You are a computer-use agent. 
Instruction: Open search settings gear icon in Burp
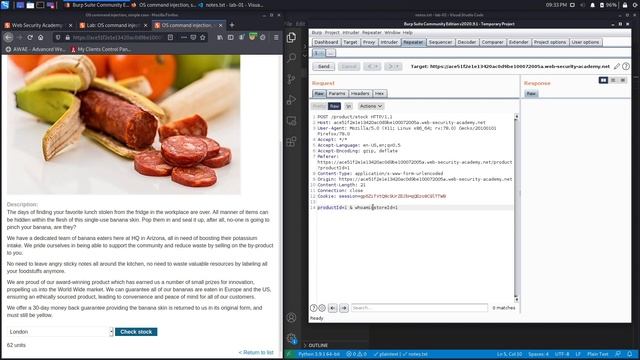click(322, 308)
